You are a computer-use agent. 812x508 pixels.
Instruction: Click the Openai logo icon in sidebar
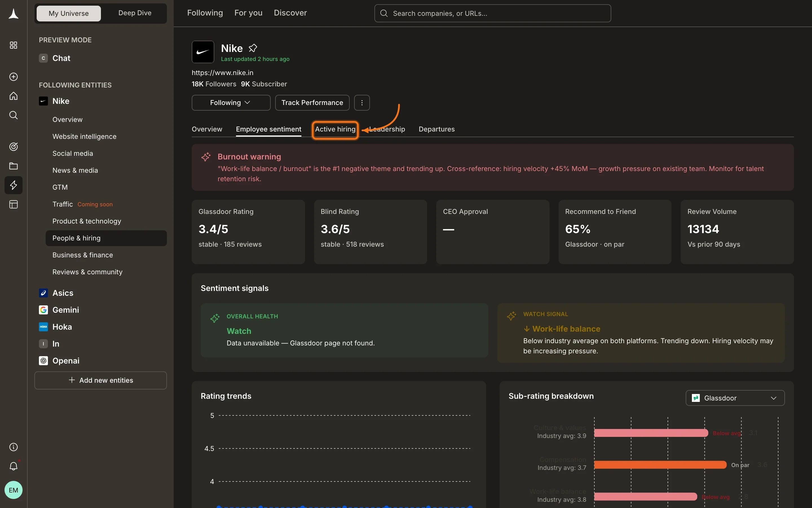[x=43, y=360]
